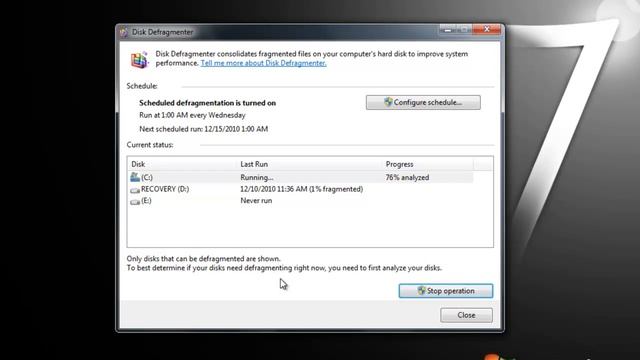Screen dimensions: 640x360
Task: Open the Configure schedule dialog
Action: 423,102
